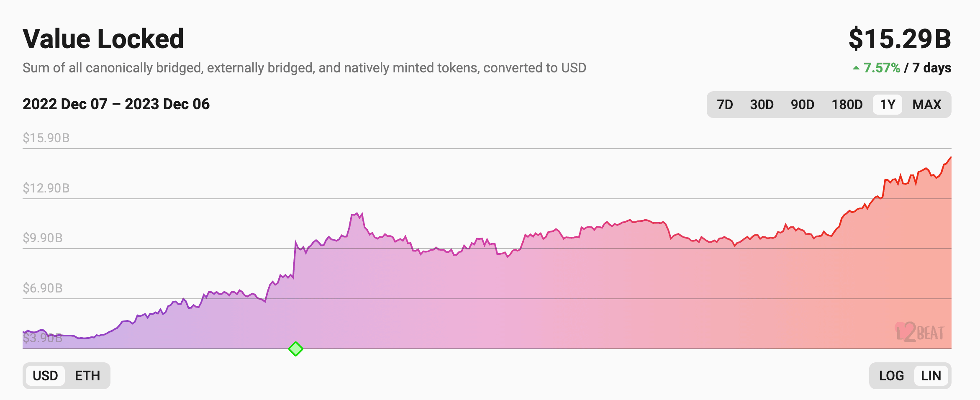Click the 2022 Dec 07 date range label
This screenshot has width=980, height=400.
pyautogui.click(x=116, y=104)
